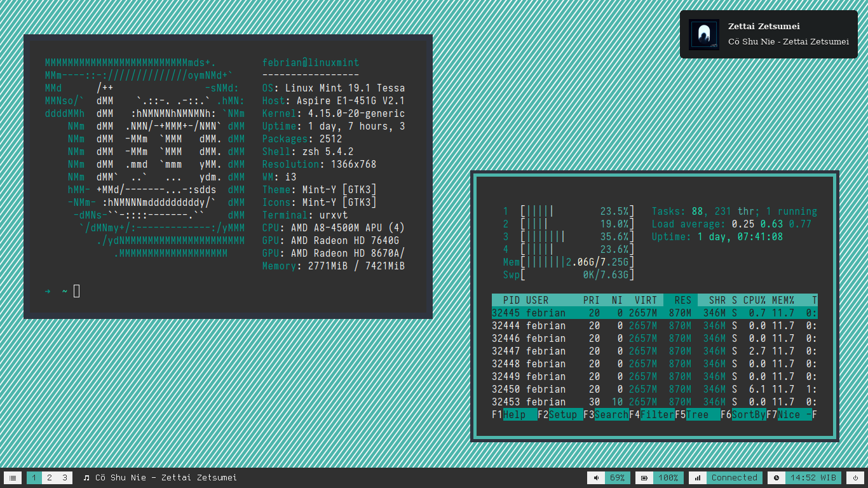The height and width of the screenshot is (488, 868).
Task: Sort htop by the SHR column header
Action: 717,300
